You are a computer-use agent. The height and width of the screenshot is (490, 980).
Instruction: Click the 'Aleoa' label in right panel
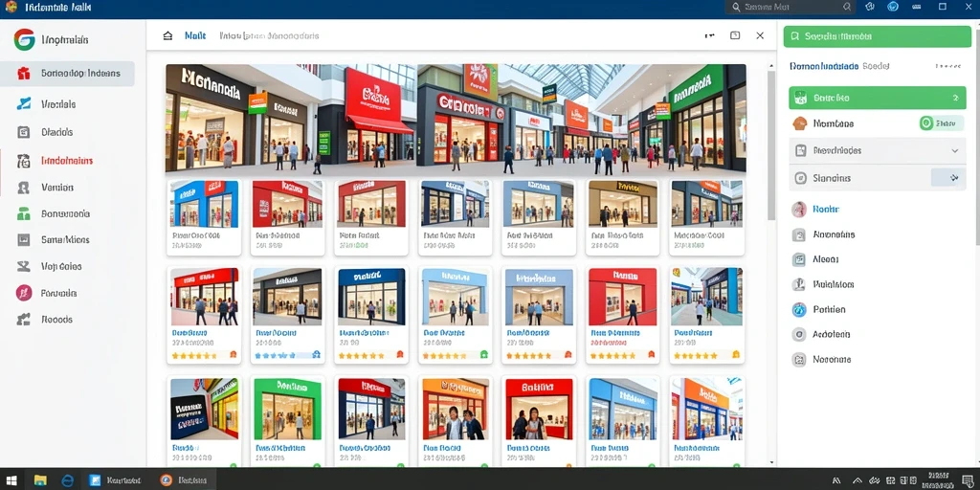(x=826, y=259)
